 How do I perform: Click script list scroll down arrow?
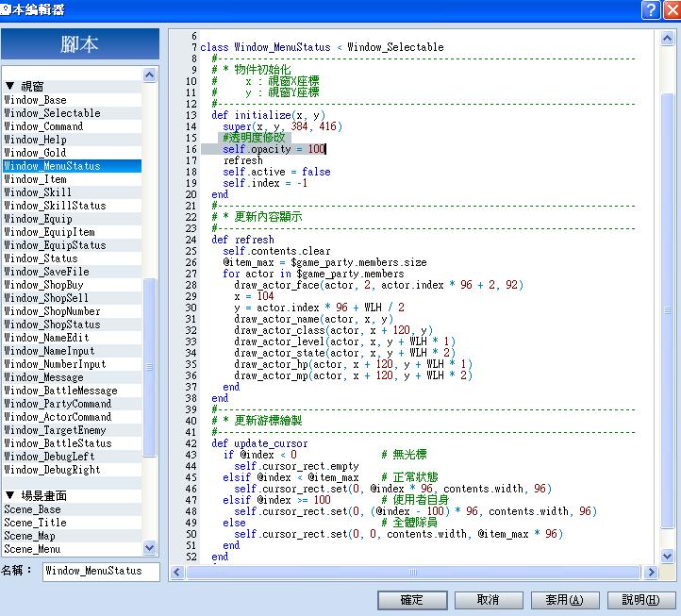click(149, 547)
